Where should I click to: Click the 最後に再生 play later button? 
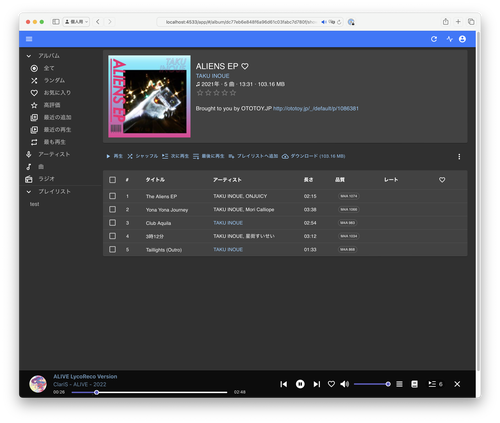coord(208,156)
